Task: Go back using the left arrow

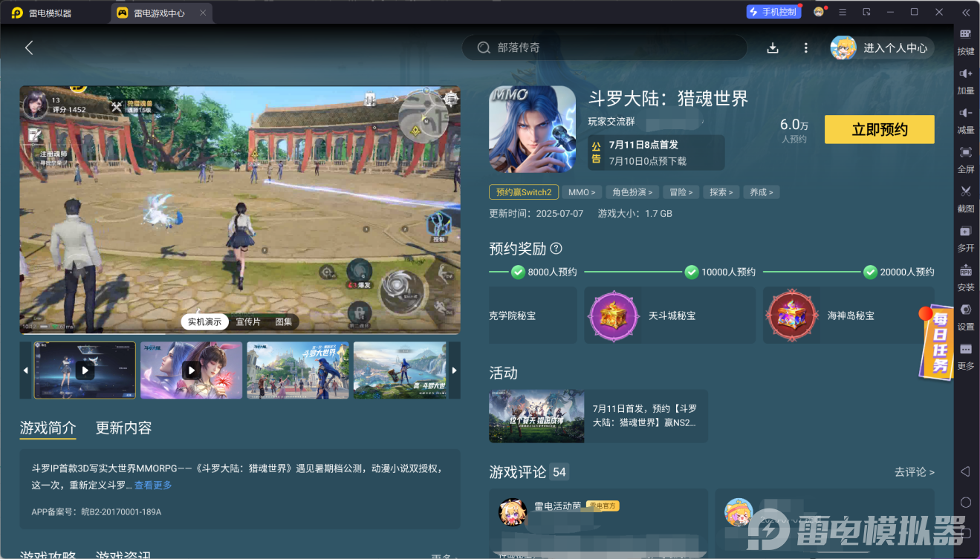Action: (x=29, y=48)
